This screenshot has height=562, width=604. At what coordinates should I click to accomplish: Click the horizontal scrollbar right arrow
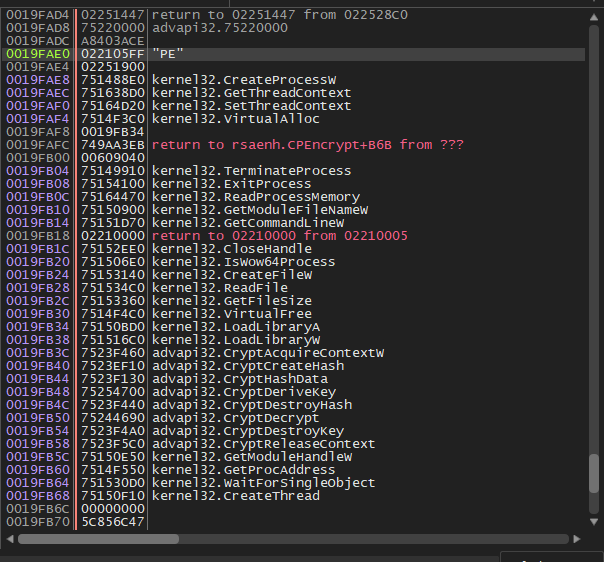[577, 539]
